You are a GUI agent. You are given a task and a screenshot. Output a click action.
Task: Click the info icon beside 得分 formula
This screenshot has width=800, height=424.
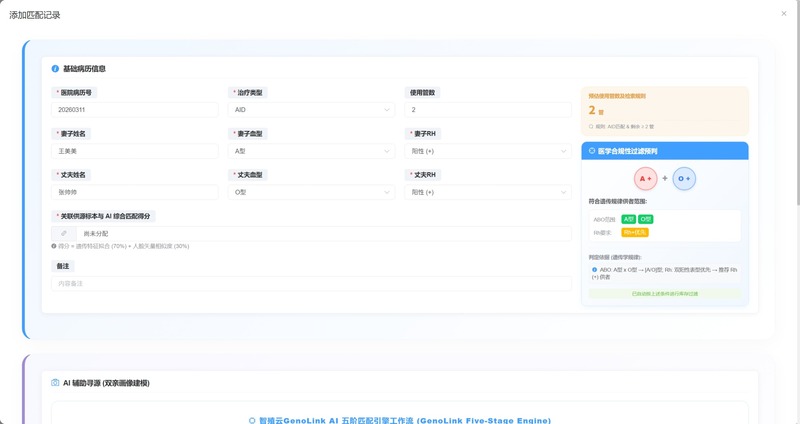(x=54, y=246)
